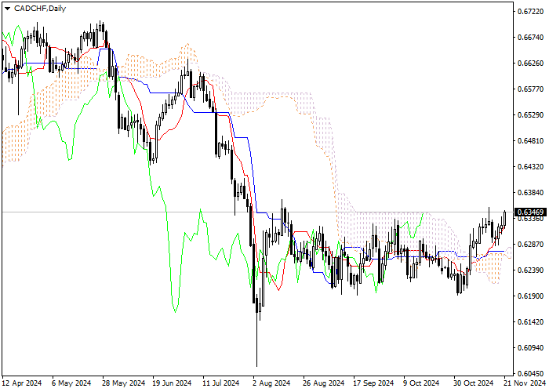Click the 0.60450 price axis label
This screenshot has height=392, width=549.
(530, 373)
